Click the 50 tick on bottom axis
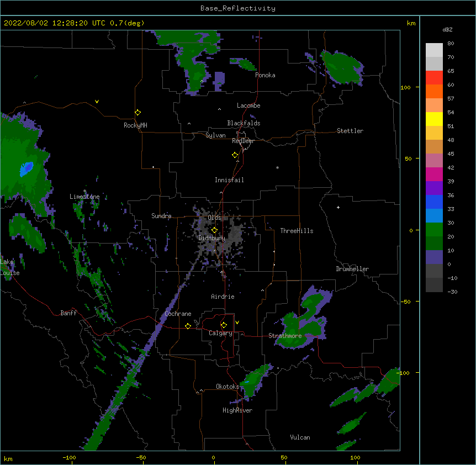 (x=284, y=457)
